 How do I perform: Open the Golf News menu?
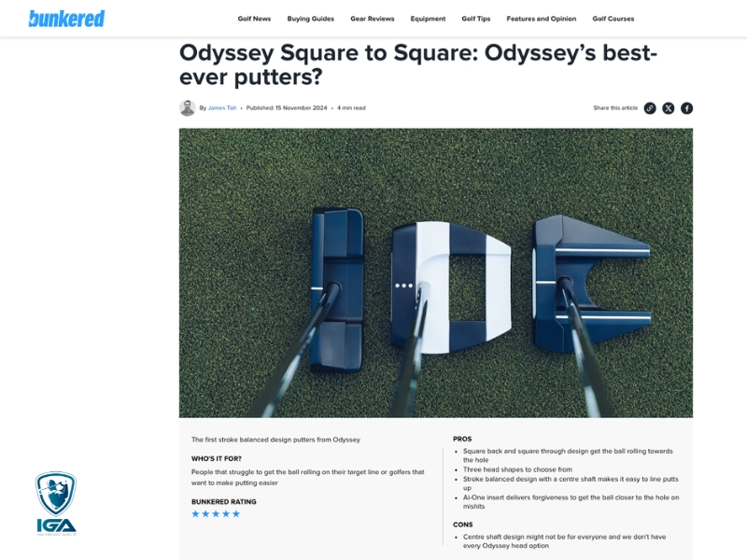pos(254,19)
